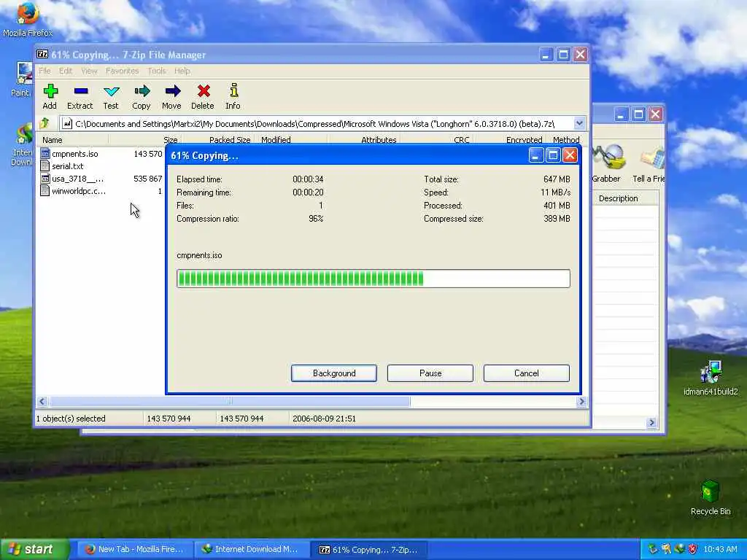Click the Description column header in IDM
This screenshot has width=747, height=560.
click(625, 198)
